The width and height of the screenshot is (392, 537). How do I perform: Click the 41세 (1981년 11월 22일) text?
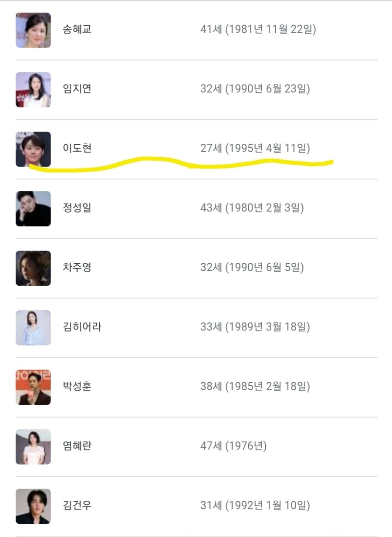[x=258, y=30]
